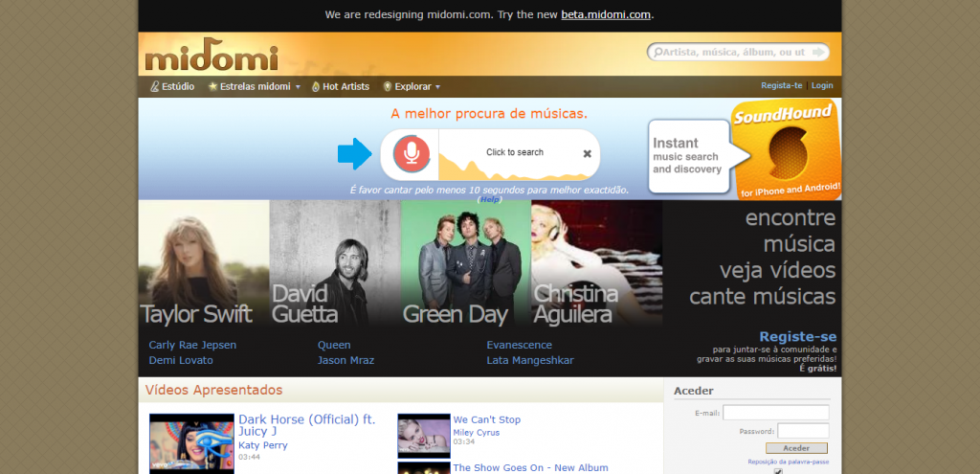Viewport: 980px width, 474px height.
Task: Open the SoundHound app banner
Action: [x=745, y=150]
